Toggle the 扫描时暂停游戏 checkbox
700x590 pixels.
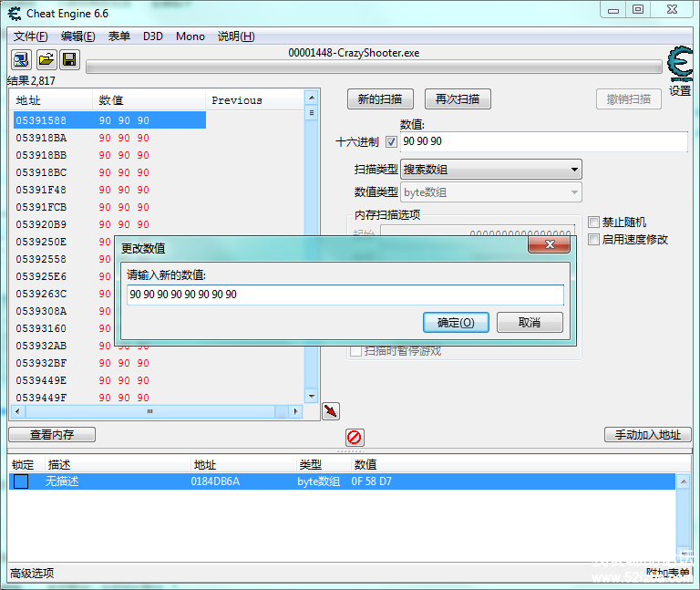[355, 351]
